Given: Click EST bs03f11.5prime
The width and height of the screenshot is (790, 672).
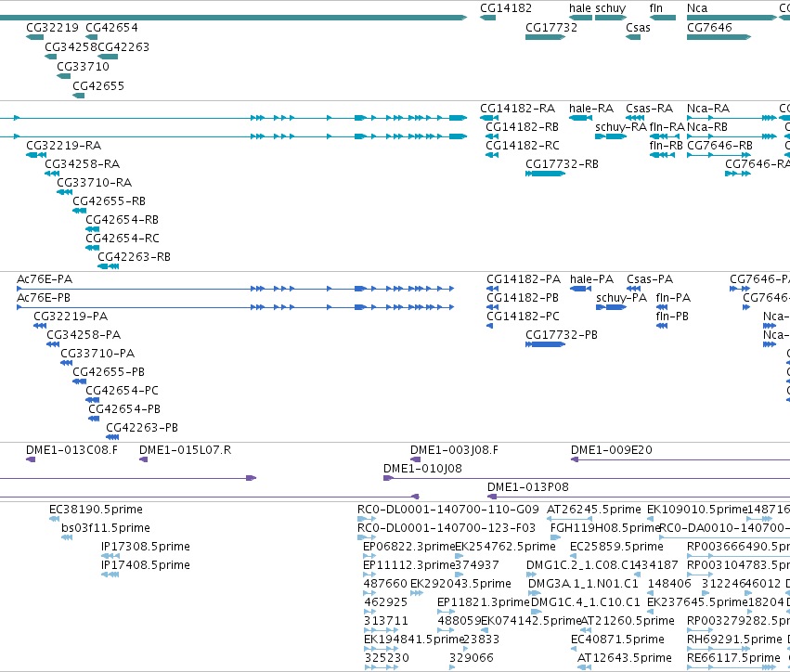Looking at the screenshot, I should pos(106,528).
